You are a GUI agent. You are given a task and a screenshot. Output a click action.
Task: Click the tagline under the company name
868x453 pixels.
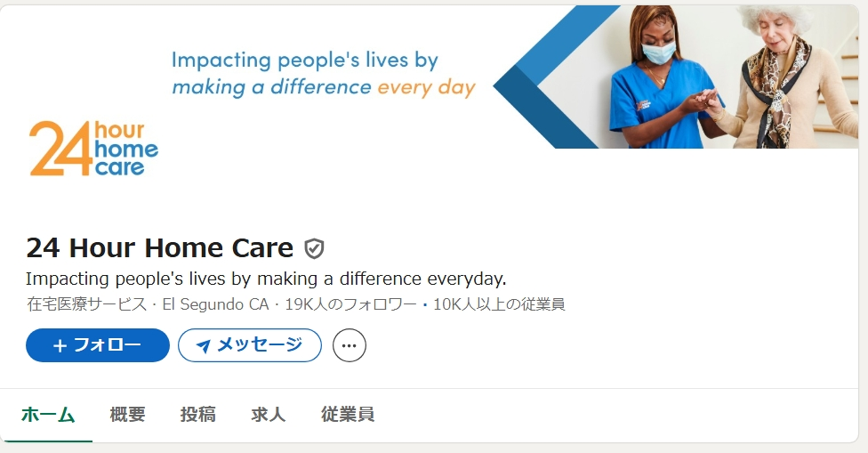pos(266,278)
